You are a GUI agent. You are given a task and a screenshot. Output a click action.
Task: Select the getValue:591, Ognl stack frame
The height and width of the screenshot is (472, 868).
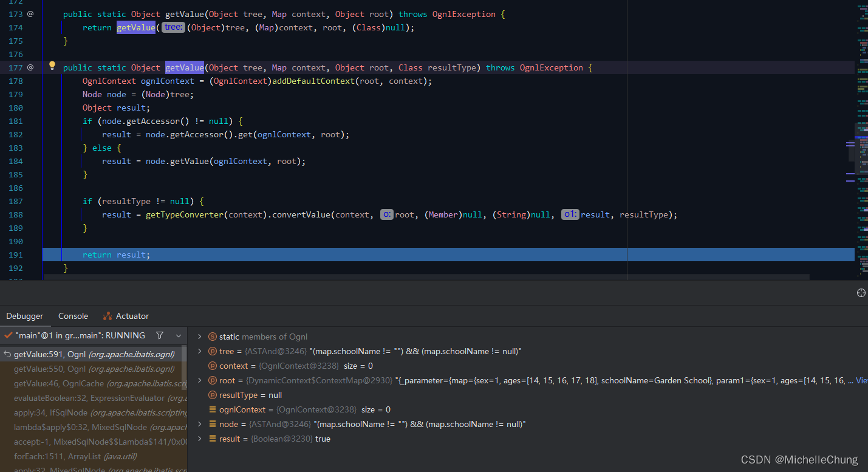click(94, 354)
